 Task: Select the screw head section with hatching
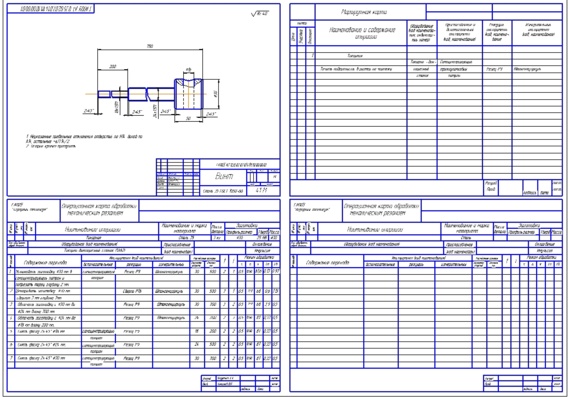189,93
